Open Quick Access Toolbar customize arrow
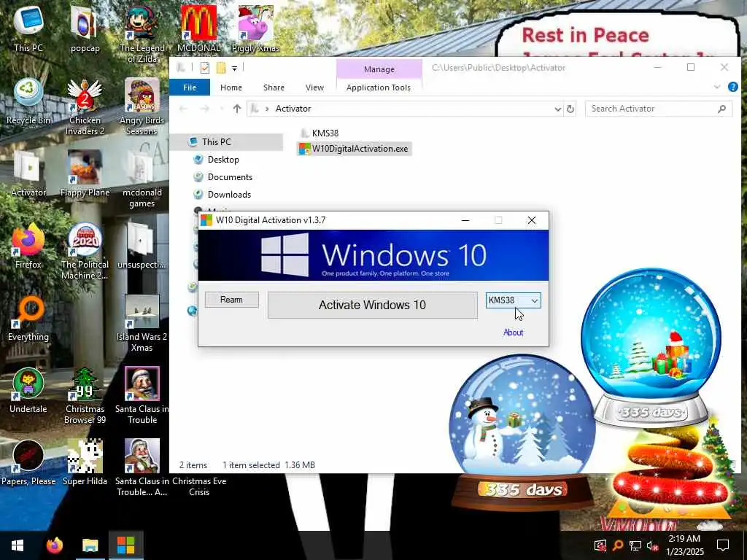The image size is (747, 560). click(234, 69)
